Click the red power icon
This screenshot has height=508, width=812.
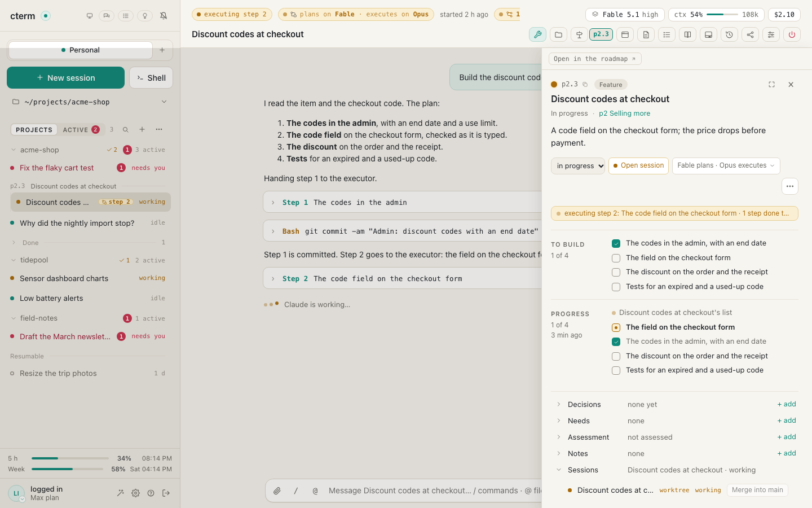tap(792, 34)
